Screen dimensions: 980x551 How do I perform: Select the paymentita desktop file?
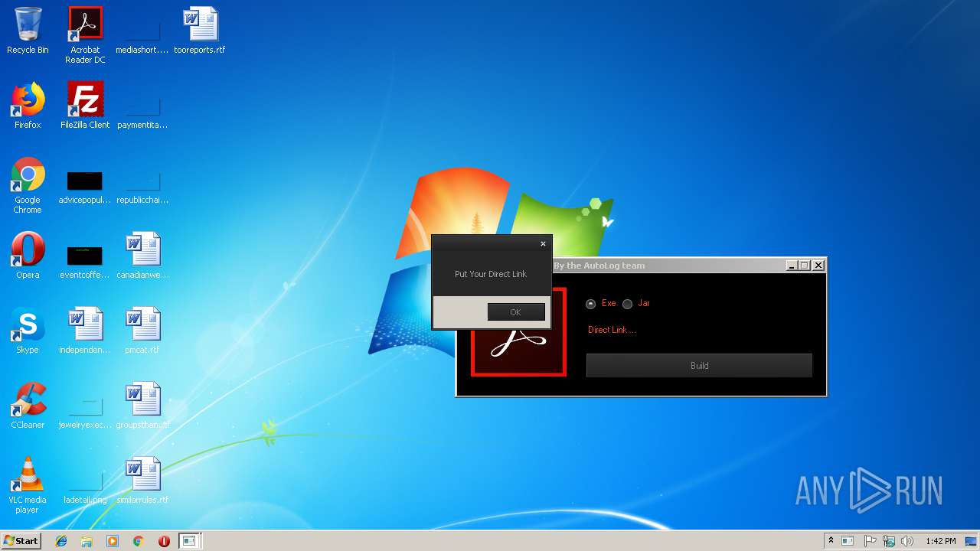coord(142,106)
